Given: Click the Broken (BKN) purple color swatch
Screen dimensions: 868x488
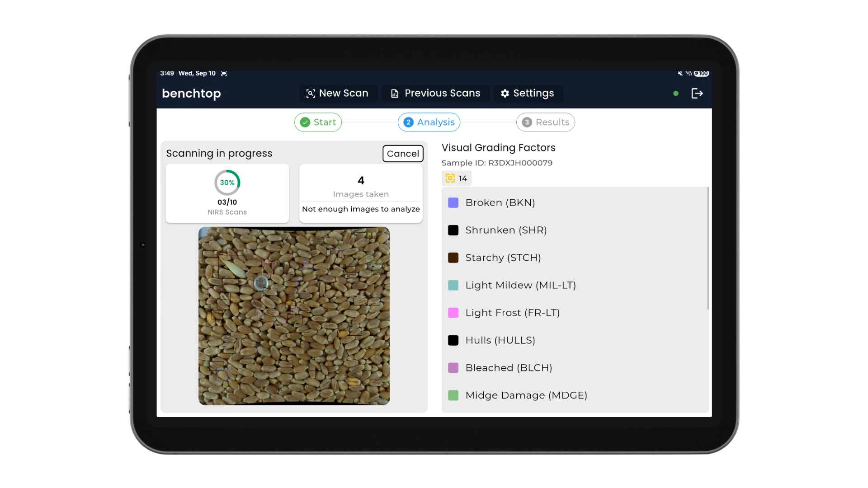Looking at the screenshot, I should (x=453, y=203).
